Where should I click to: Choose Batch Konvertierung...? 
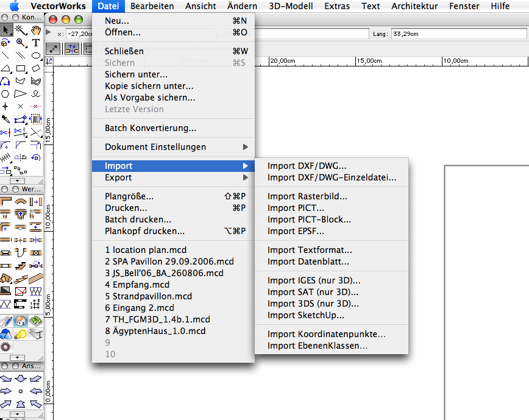click(x=173, y=128)
